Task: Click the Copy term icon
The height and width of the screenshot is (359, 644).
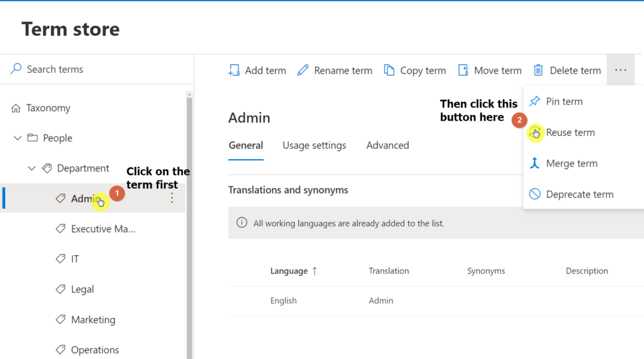Action: click(389, 70)
